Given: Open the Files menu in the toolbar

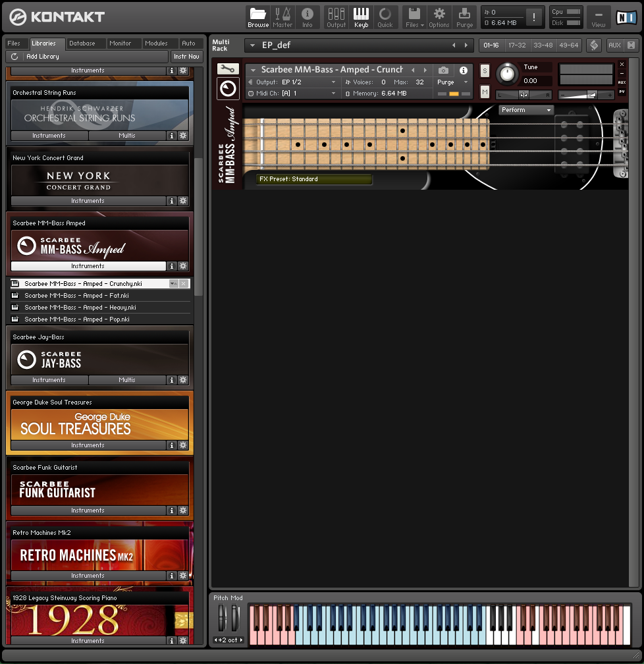Looking at the screenshot, I should [414, 17].
